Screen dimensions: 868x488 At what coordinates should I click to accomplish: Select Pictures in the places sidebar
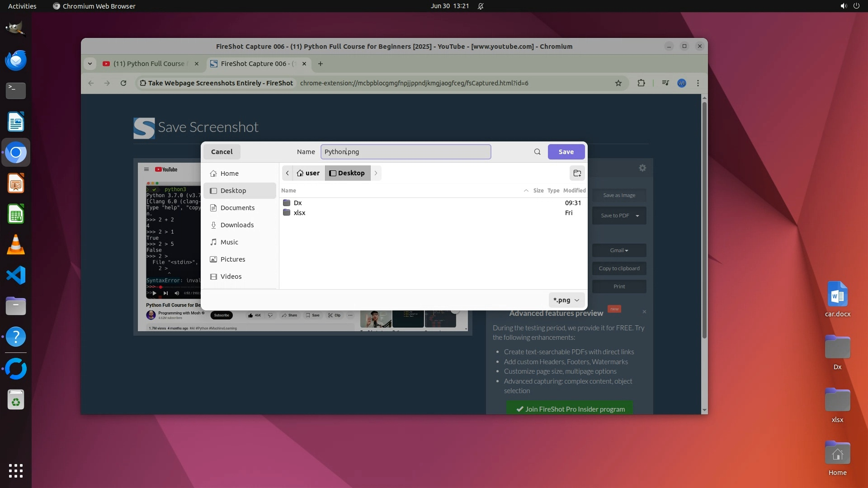(x=232, y=259)
